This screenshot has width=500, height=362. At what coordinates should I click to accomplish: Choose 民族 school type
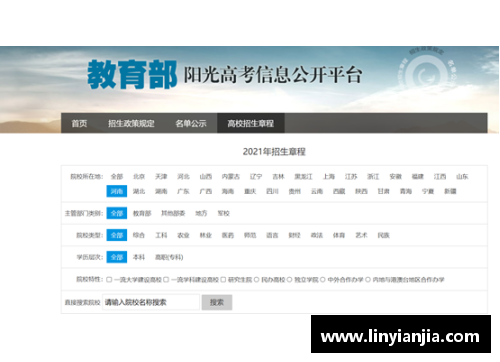[x=383, y=235]
